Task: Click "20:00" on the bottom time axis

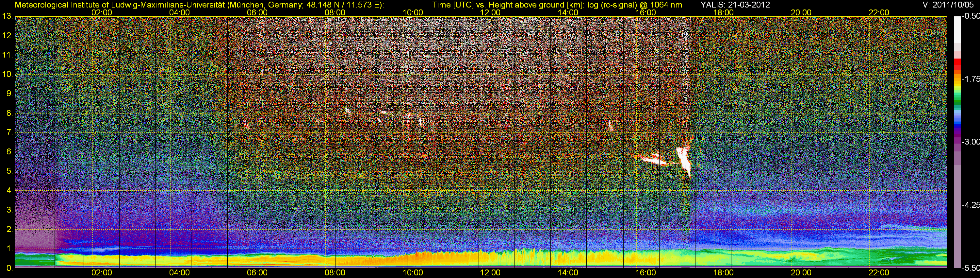Action: pos(801,273)
